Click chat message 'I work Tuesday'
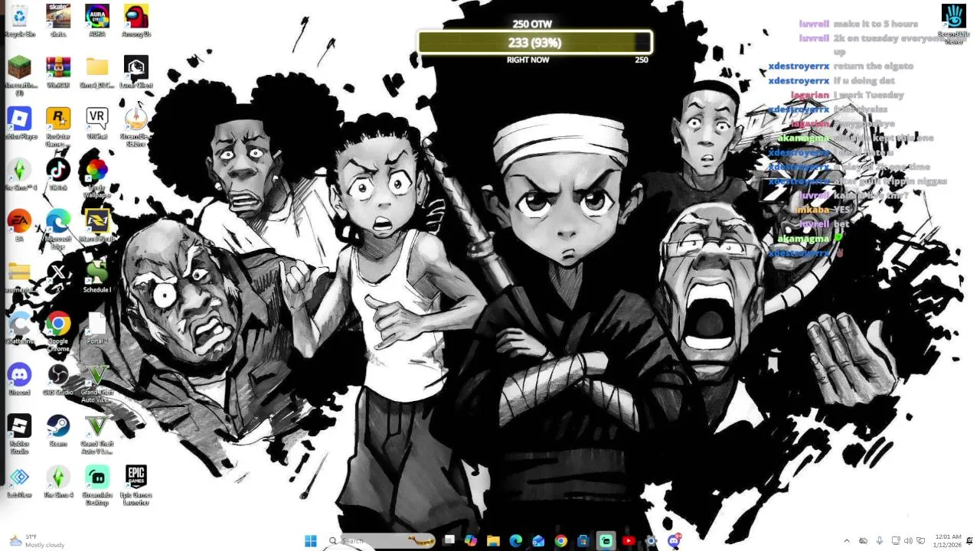 [868, 95]
